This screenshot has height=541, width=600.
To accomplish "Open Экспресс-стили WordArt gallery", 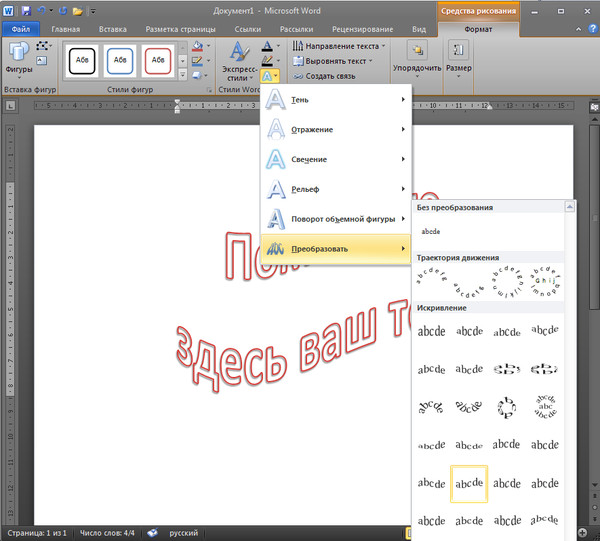I will click(240, 61).
